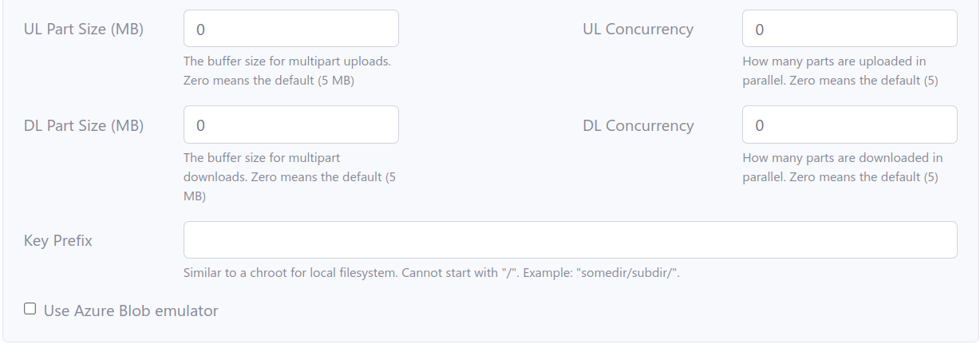Focus the UL Concurrency number field
Screen dimensions: 980x348
849,29
